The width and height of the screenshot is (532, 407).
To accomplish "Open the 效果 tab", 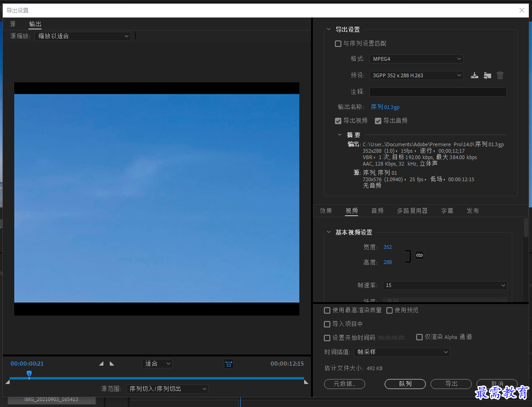I will click(x=326, y=211).
